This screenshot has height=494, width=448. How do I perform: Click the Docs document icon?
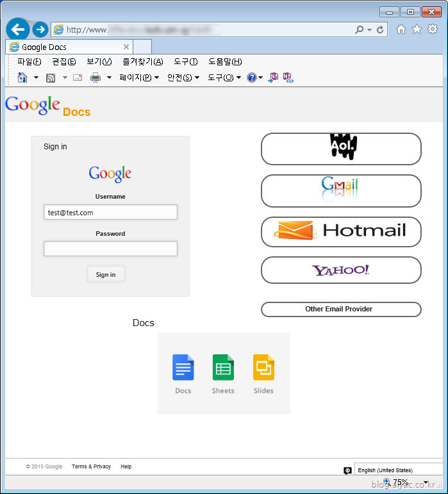click(x=183, y=367)
